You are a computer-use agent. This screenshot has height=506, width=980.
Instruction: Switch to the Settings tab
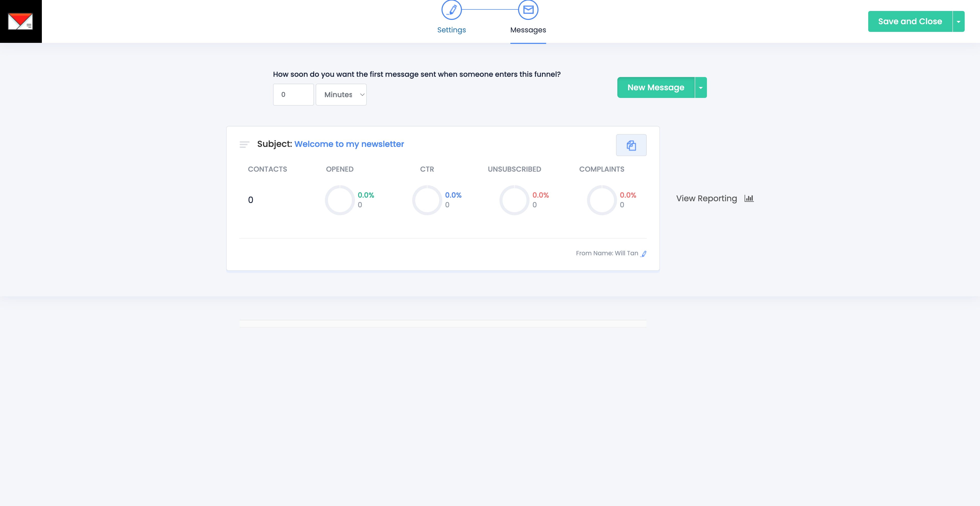pos(451,30)
